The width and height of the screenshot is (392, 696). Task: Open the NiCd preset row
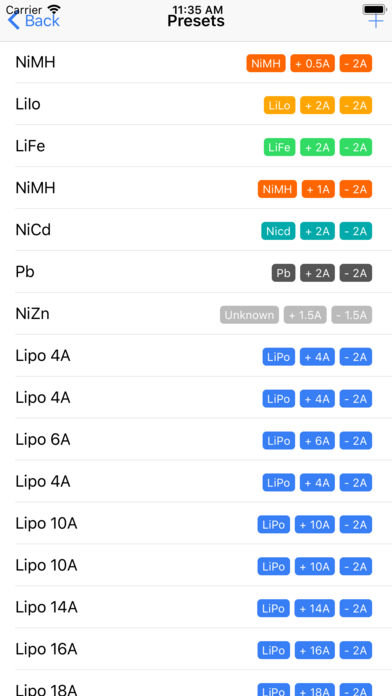pos(196,230)
